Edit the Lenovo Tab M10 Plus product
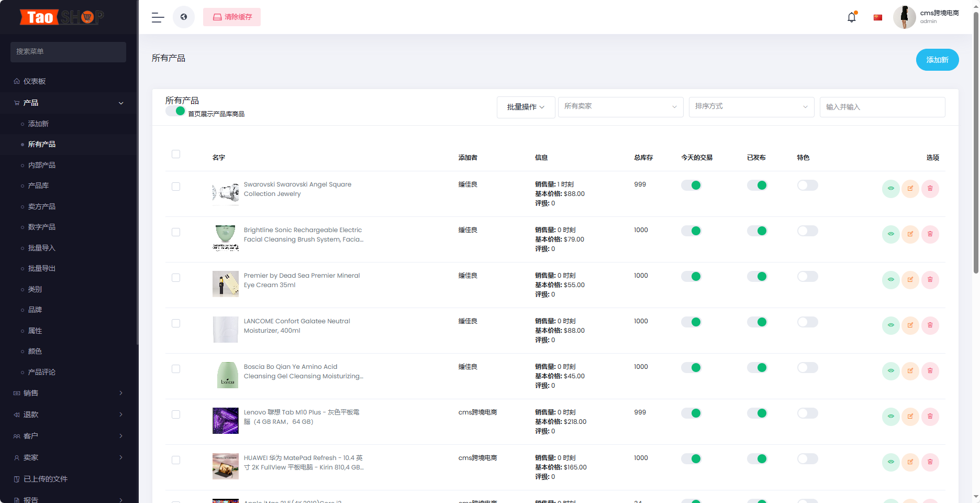 click(910, 417)
